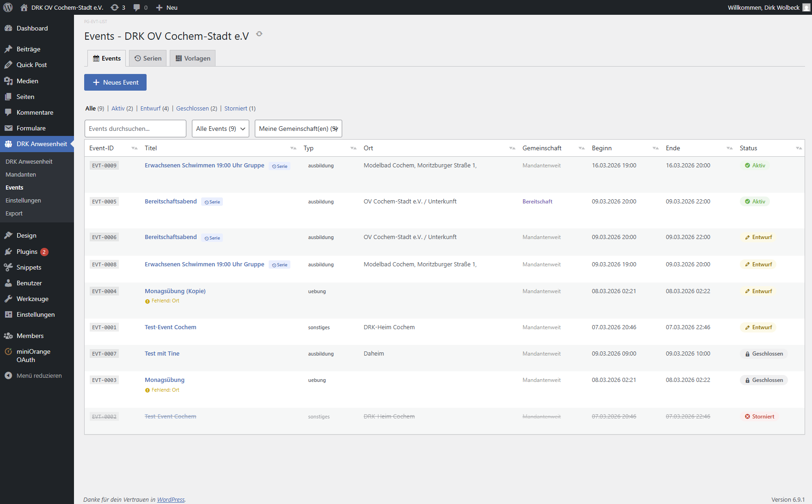Filter list by Geschlossen (2)

click(197, 108)
